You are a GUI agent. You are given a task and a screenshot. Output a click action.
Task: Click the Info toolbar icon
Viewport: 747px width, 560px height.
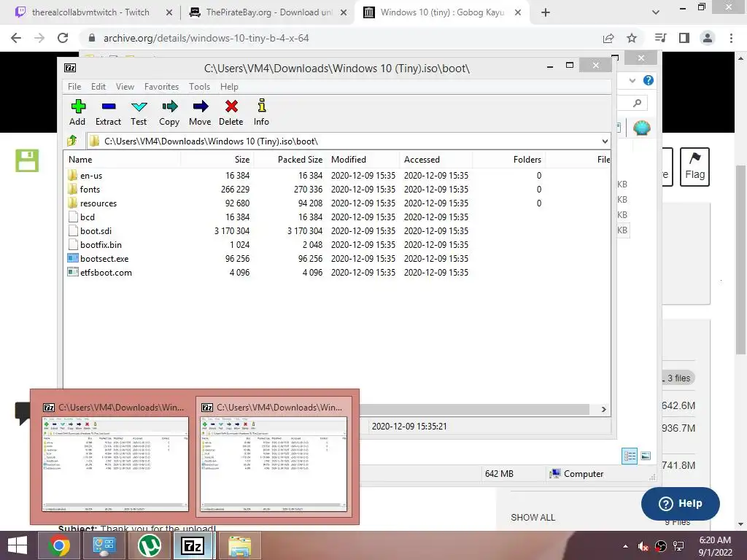tap(261, 112)
